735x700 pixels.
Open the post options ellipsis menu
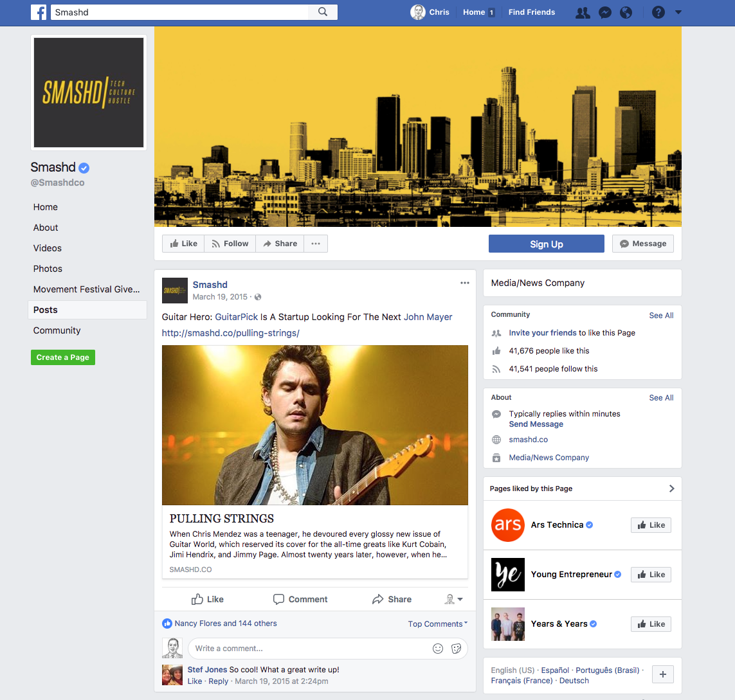(x=464, y=283)
